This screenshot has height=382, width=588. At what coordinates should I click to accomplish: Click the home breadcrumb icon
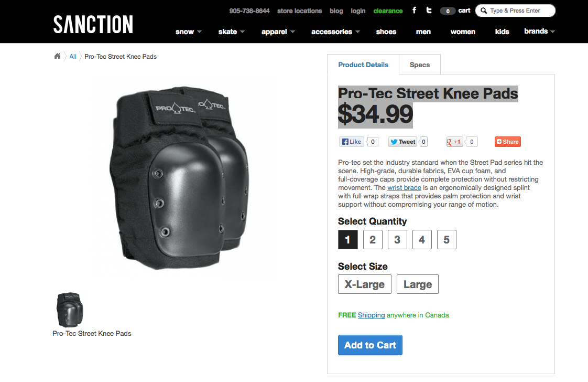click(58, 56)
